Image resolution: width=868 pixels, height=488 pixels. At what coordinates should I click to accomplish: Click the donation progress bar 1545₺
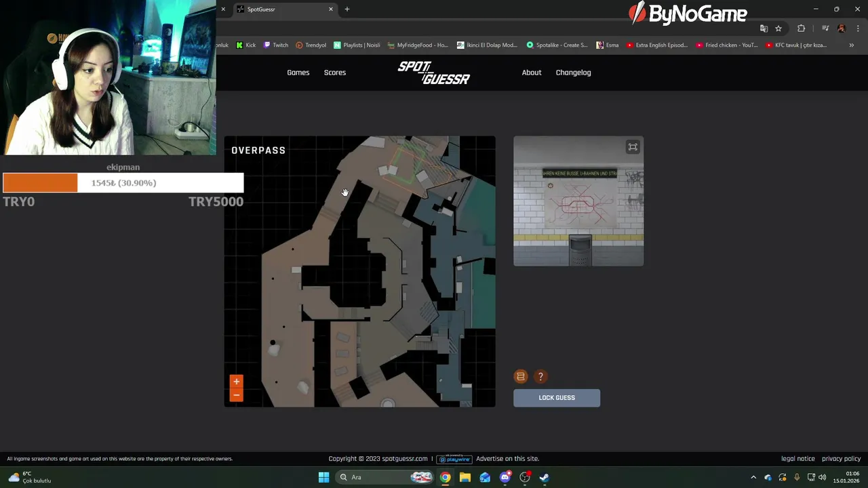tap(123, 183)
